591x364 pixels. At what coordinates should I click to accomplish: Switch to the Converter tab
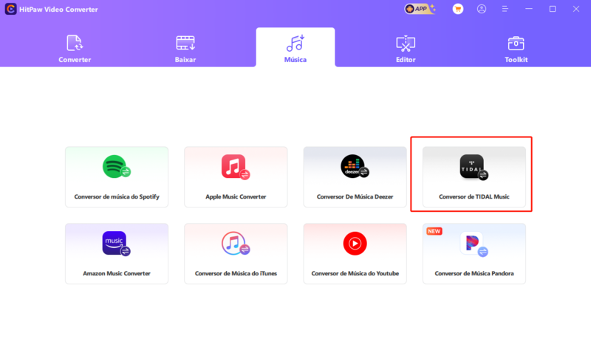pos(75,49)
